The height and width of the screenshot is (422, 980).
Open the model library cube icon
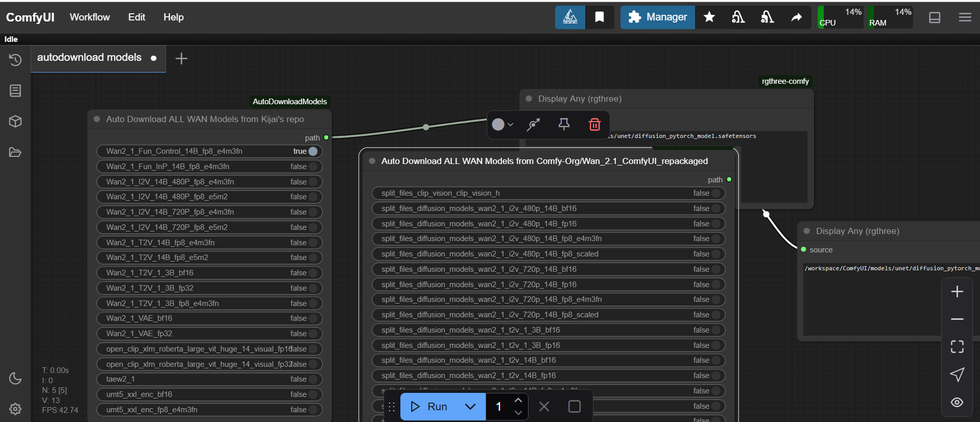(15, 122)
